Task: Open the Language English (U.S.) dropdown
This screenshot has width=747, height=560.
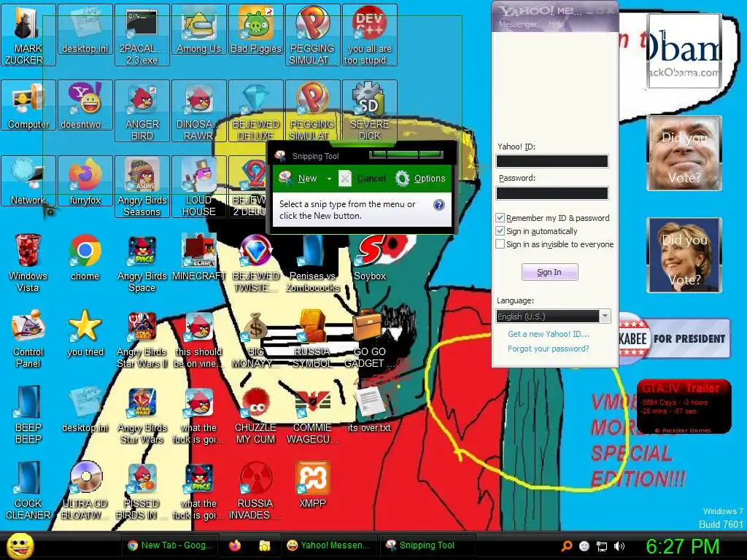Action: coord(553,316)
